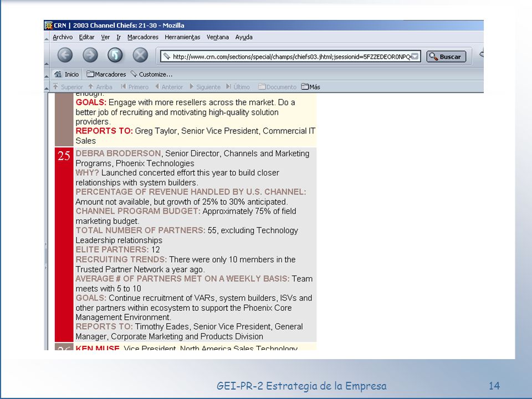532x399 pixels.
Task: Click the Inicio home icon
Action: [x=58, y=74]
